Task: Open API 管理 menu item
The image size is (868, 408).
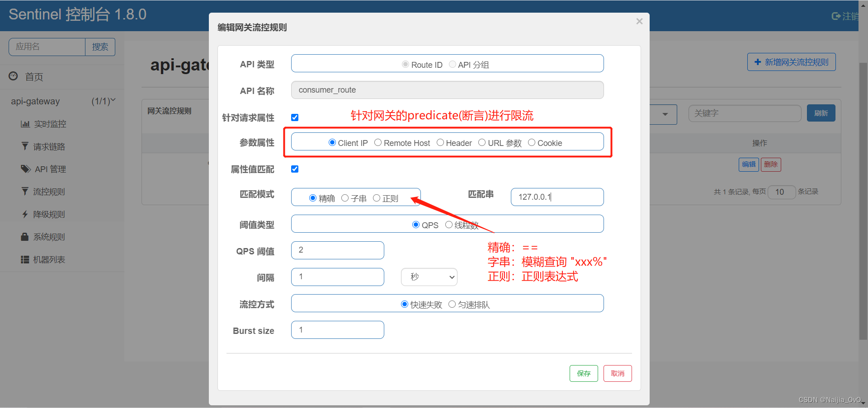Action: tap(50, 169)
